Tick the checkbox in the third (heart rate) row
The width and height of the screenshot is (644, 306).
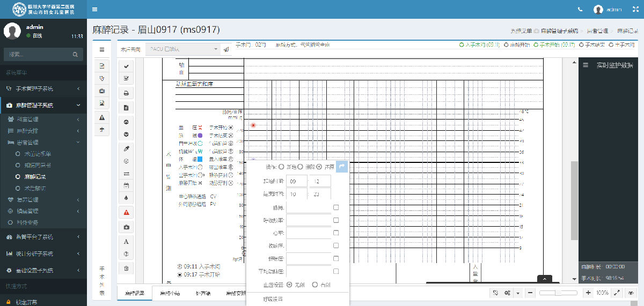pos(336,233)
